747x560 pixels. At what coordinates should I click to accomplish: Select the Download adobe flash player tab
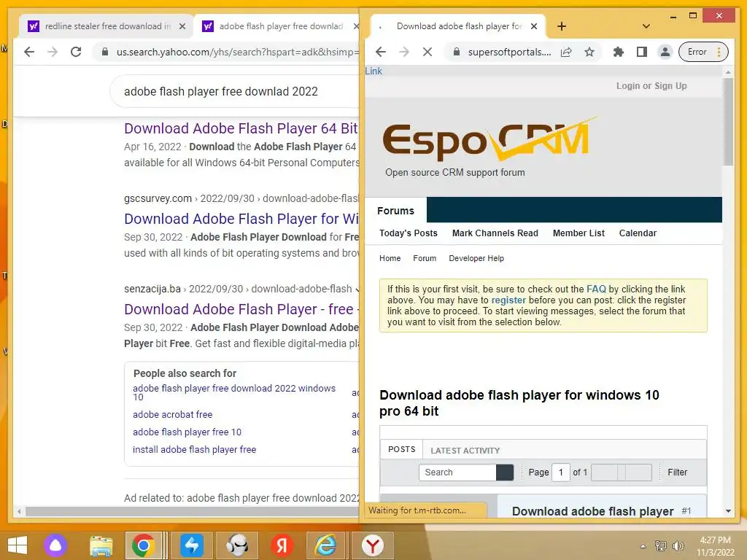coord(459,26)
